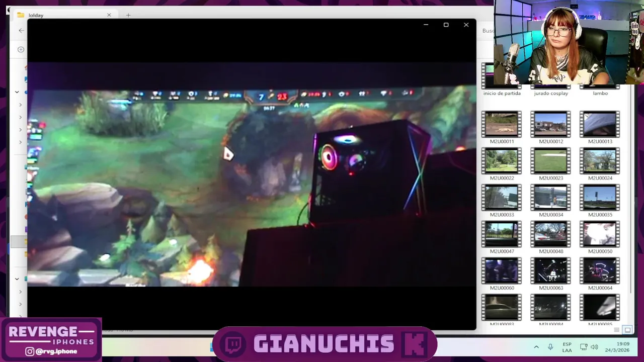Click the microphone tray icon
Screen dimensions: 644x362
[550, 347]
